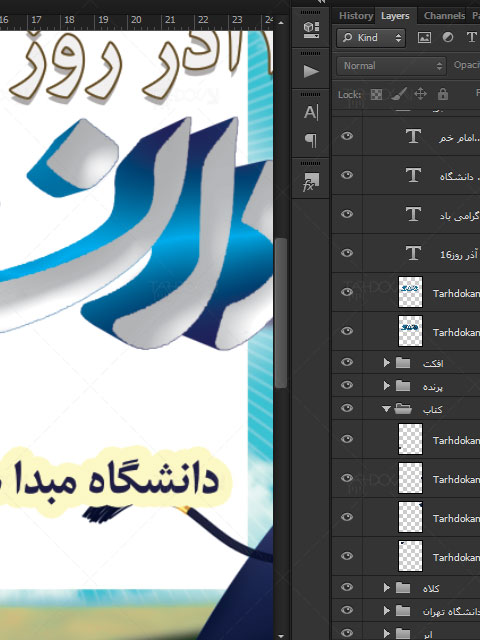The image size is (480, 640).
Task: Select the گرامی باد layer name
Action: (459, 216)
